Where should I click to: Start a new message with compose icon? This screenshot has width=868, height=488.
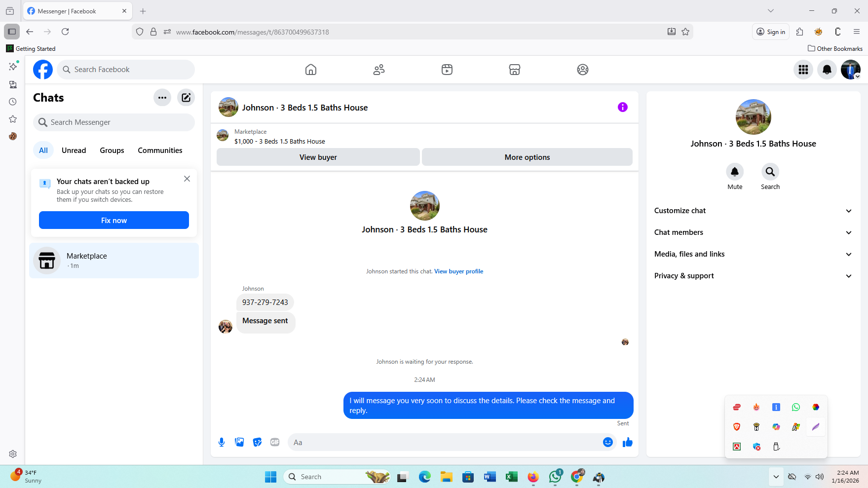pos(186,98)
